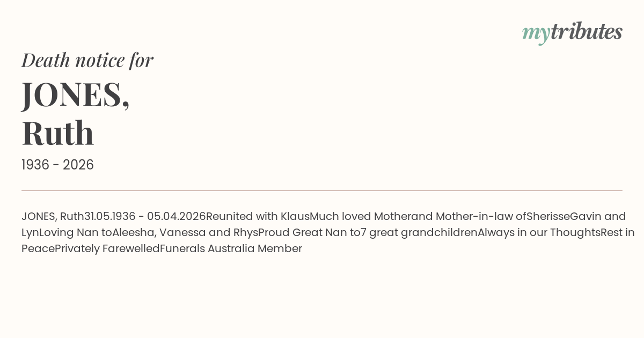This screenshot has width=644, height=338.
Task: Click the date "31.05.1936" in the notice
Action: pos(110,216)
